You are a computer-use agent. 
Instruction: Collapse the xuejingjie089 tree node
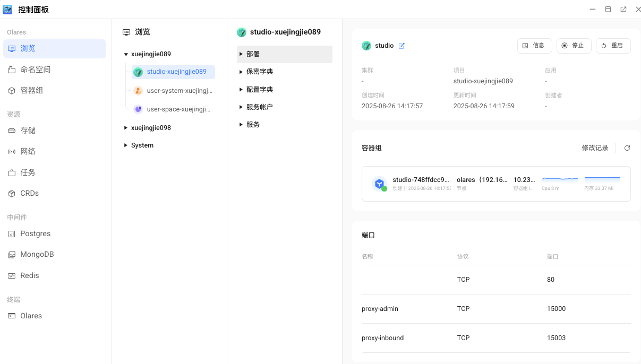coord(126,54)
